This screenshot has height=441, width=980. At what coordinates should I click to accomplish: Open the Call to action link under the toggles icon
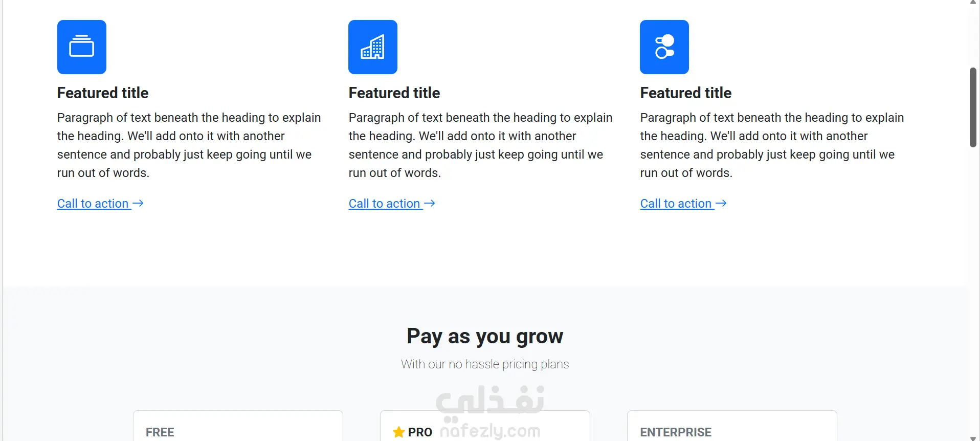click(x=676, y=204)
